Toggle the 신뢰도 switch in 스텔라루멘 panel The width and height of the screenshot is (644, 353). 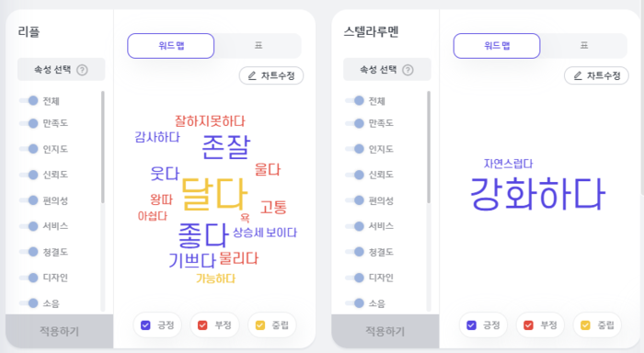pyautogui.click(x=355, y=175)
